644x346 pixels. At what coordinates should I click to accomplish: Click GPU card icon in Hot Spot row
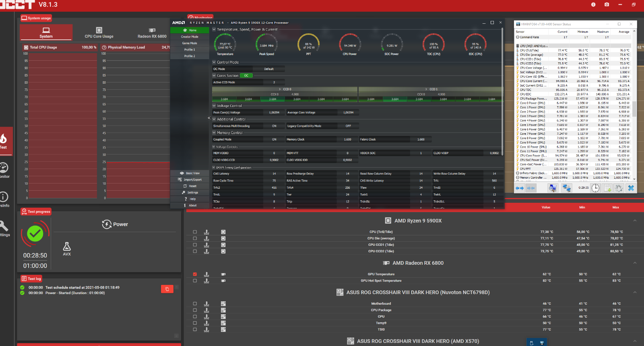tap(223, 281)
